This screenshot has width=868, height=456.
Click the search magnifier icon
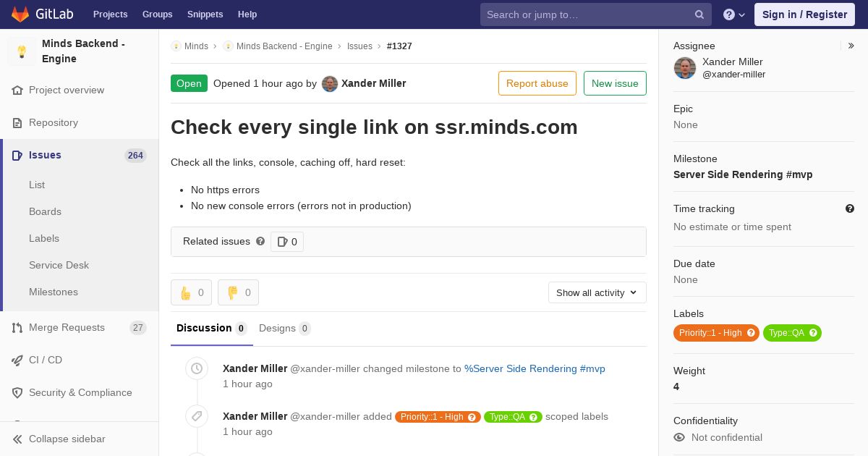pos(699,14)
